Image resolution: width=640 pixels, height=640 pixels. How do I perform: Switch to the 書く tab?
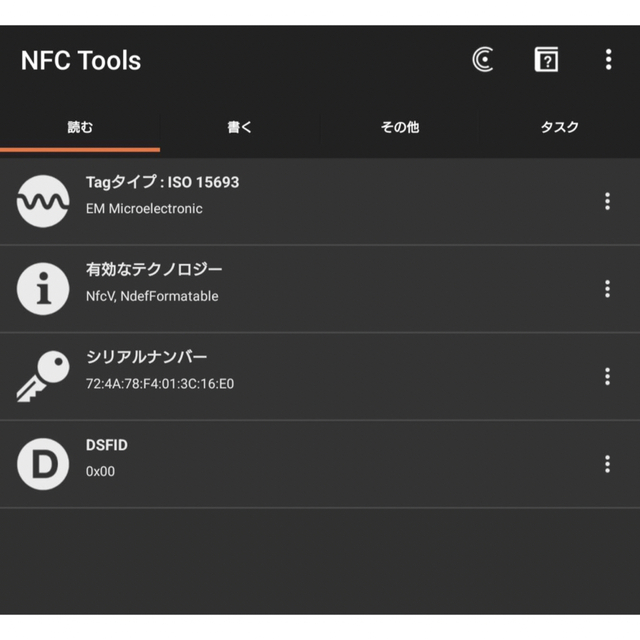[x=240, y=127]
